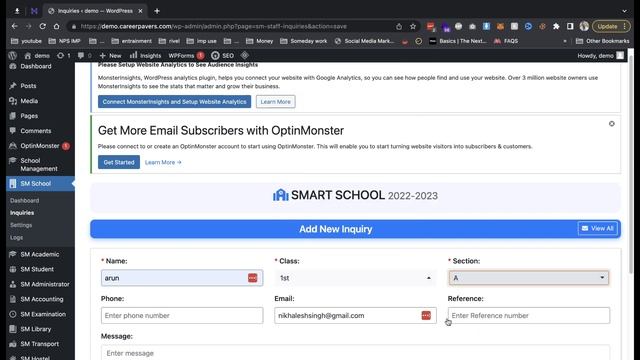
Task: Open Logs submenu item
Action: tap(16, 237)
